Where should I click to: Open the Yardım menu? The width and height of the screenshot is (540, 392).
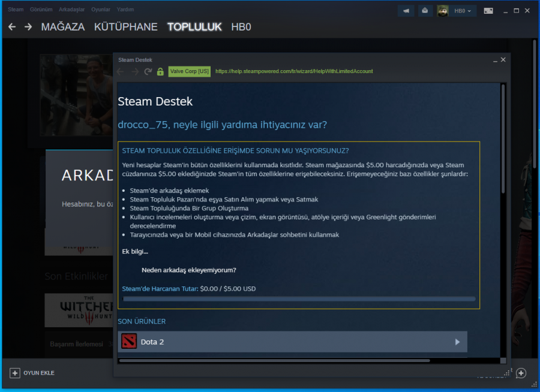[125, 10]
